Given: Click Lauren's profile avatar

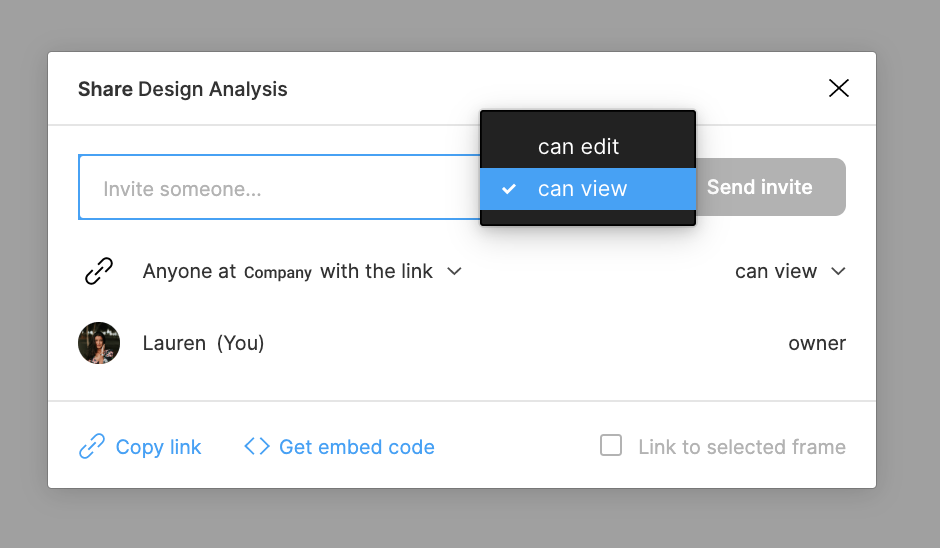Looking at the screenshot, I should [99, 343].
